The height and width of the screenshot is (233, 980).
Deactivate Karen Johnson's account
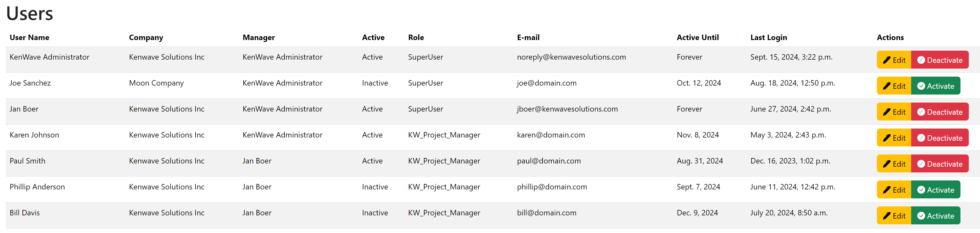click(940, 138)
